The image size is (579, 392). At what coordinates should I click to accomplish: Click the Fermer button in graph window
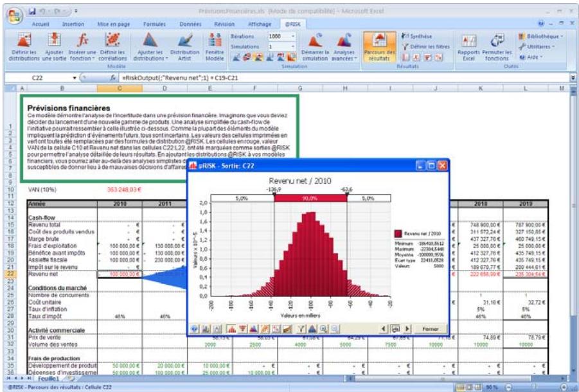[427, 328]
